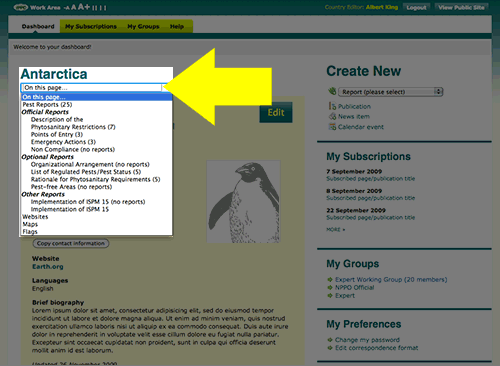Select Flags option in dropdown list

coord(30,232)
